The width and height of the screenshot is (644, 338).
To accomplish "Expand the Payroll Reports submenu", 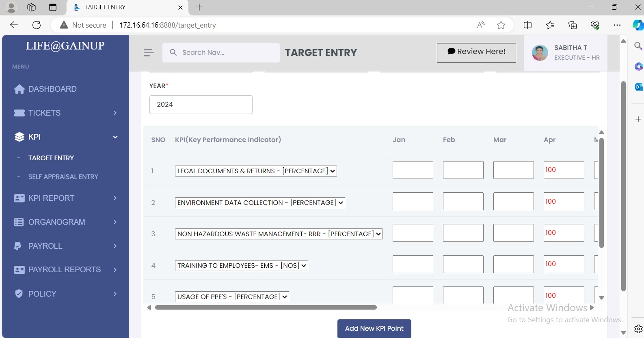I will [x=115, y=270].
